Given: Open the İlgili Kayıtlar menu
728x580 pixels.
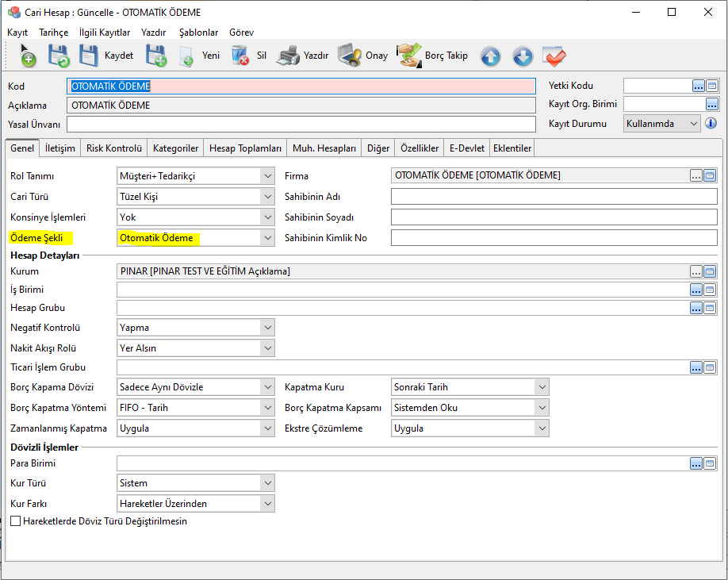Looking at the screenshot, I should 105,33.
